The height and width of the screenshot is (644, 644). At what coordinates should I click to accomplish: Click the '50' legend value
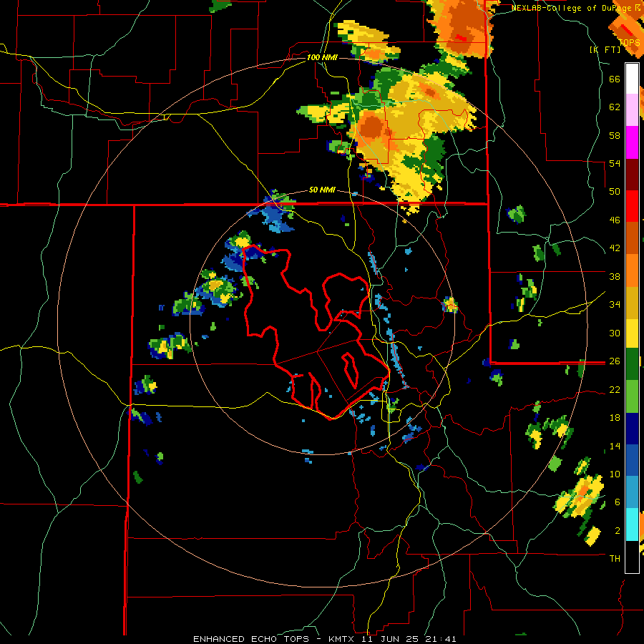[615, 191]
